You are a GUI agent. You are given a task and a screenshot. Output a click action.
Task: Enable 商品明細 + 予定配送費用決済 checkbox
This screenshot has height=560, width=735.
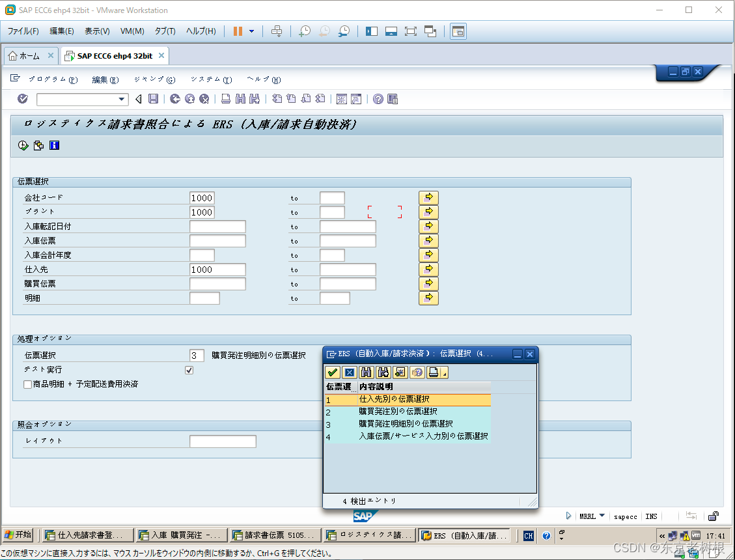point(27,385)
